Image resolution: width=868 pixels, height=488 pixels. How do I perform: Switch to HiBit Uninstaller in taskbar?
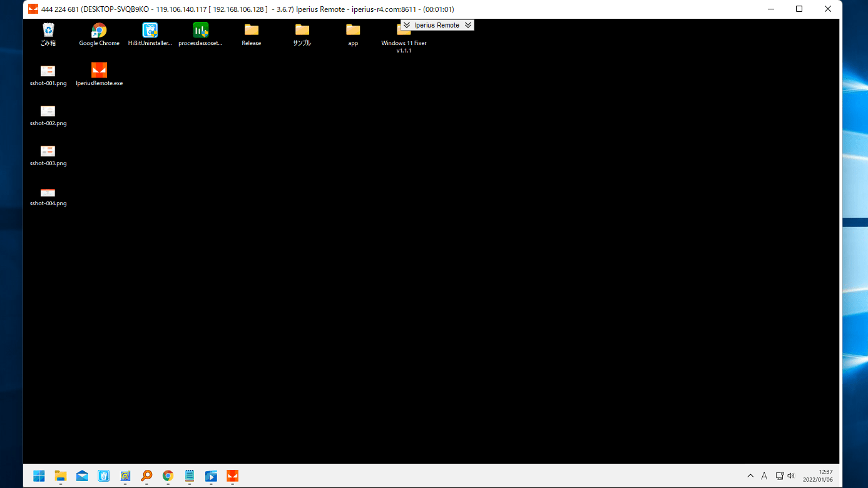[x=104, y=476]
